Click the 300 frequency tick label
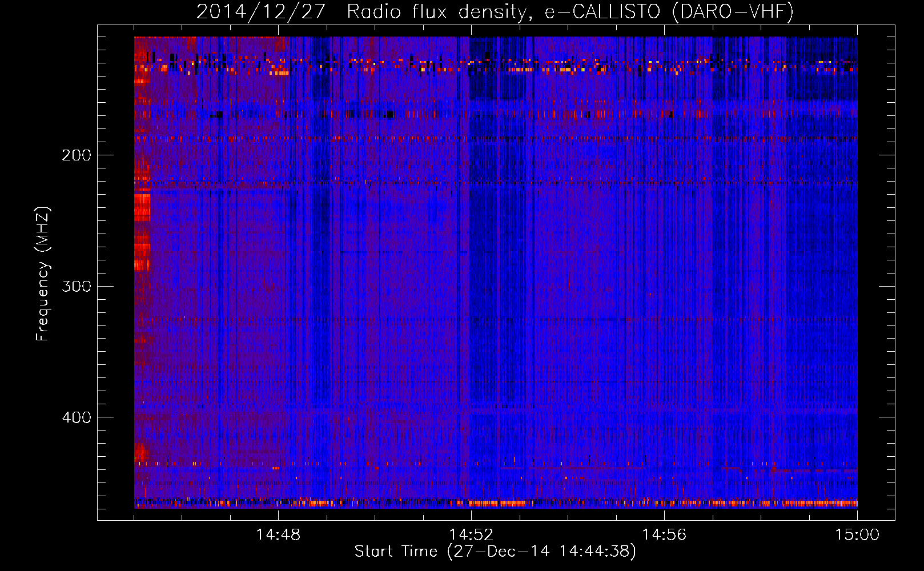 (x=77, y=286)
